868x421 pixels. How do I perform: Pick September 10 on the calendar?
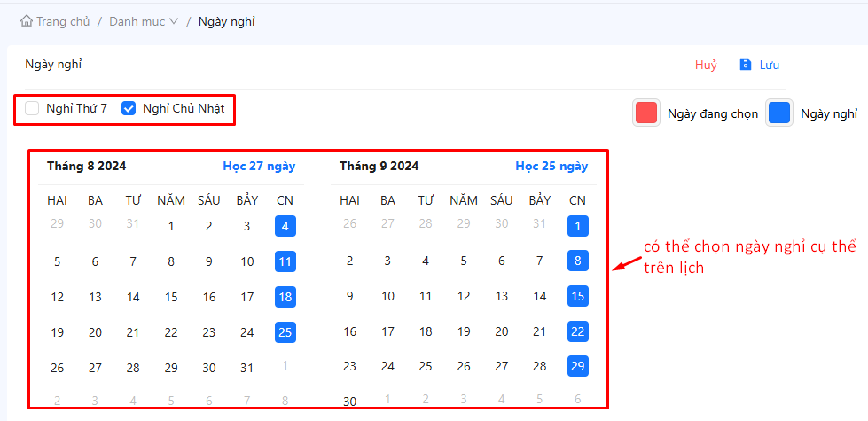point(387,297)
